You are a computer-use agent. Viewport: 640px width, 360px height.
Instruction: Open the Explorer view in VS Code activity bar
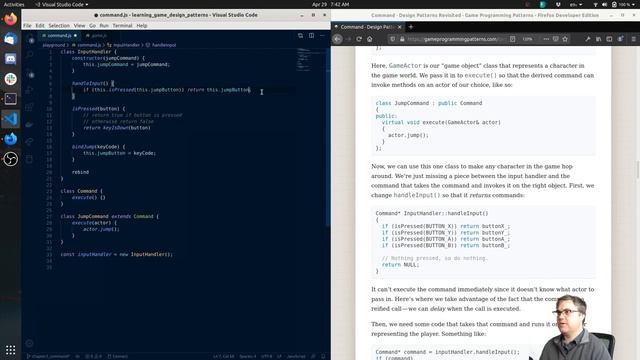(31, 40)
